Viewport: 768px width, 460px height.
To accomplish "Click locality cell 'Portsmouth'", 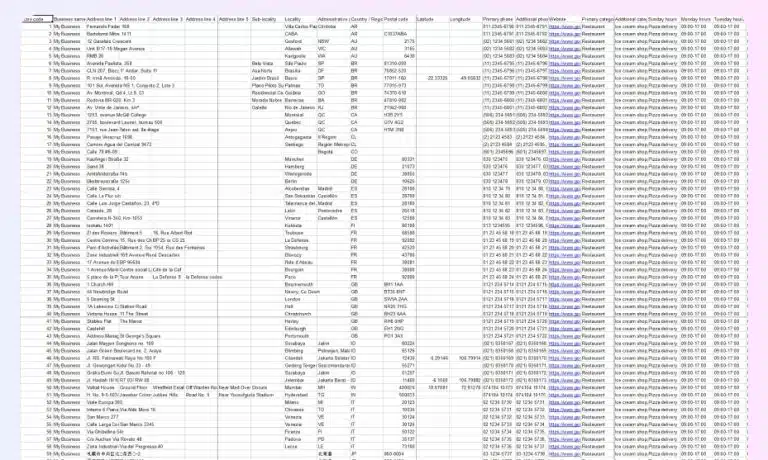I will coord(297,336).
